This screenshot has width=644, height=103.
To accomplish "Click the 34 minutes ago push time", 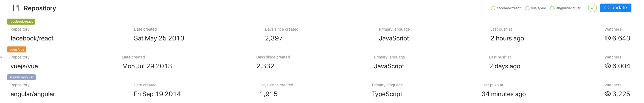I will (x=504, y=94).
